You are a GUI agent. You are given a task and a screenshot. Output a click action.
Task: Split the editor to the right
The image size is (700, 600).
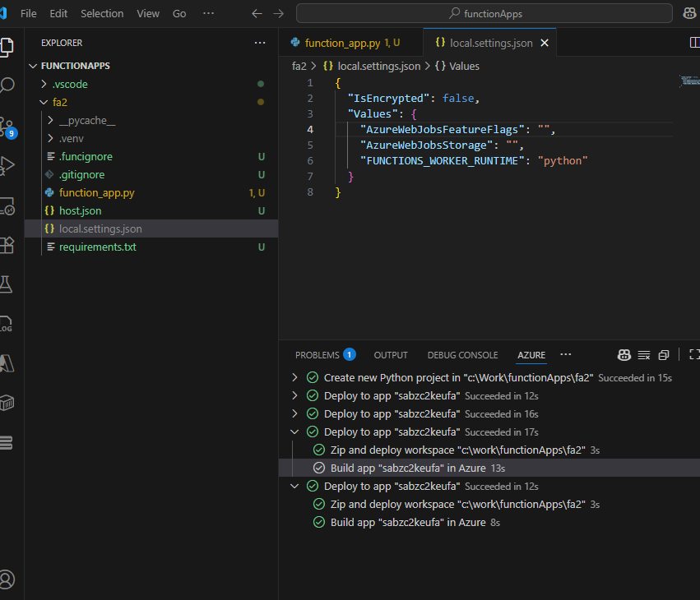694,43
